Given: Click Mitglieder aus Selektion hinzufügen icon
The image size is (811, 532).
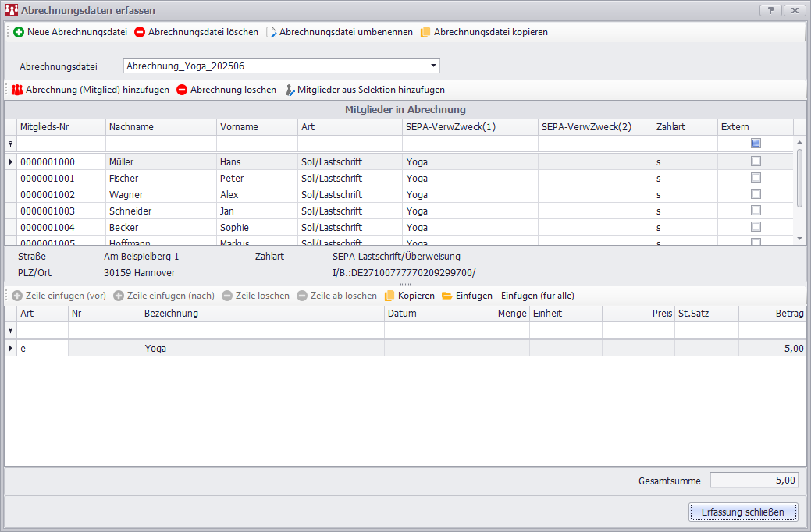Looking at the screenshot, I should (290, 90).
